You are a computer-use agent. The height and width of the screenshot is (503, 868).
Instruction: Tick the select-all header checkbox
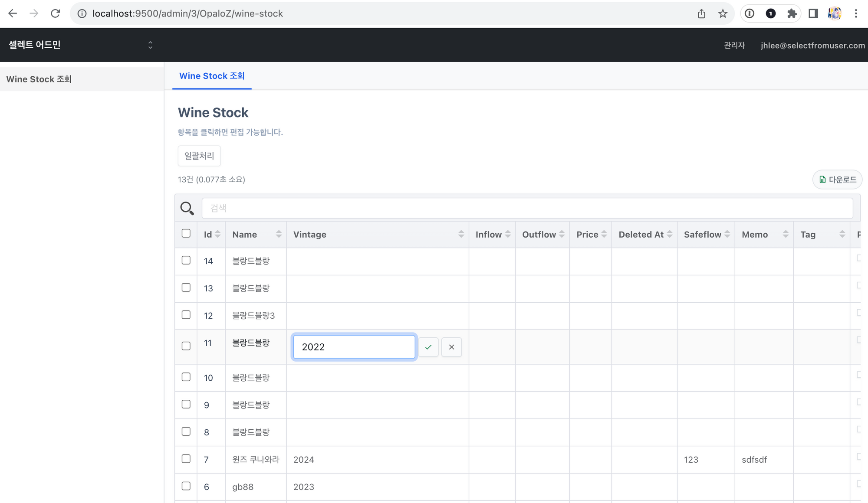pyautogui.click(x=186, y=233)
